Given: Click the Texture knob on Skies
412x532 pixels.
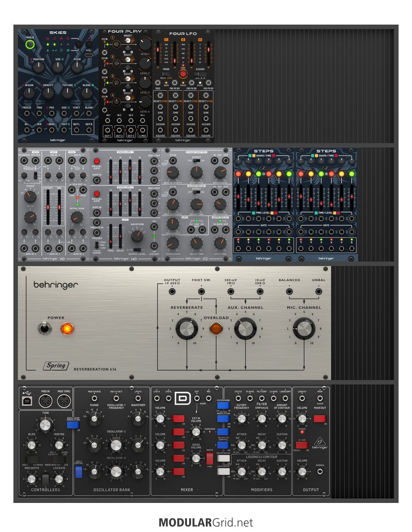Looking at the screenshot, I should (67, 93).
